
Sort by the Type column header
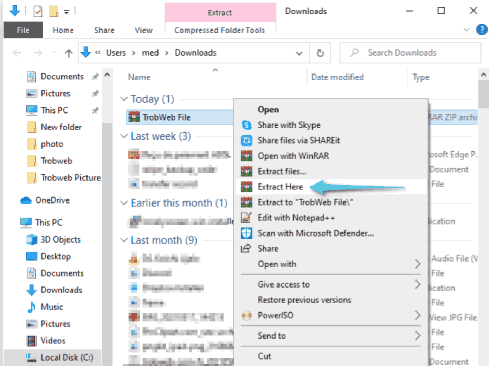(x=421, y=77)
